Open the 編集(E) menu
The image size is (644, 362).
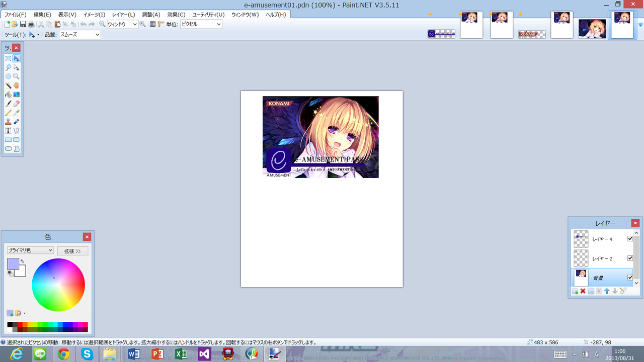[x=42, y=15]
